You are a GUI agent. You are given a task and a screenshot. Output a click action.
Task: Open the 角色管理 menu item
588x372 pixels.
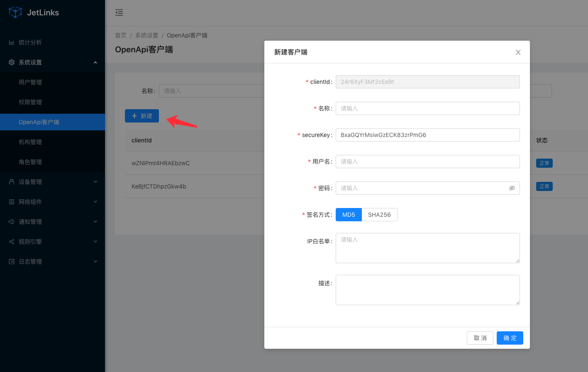(30, 162)
